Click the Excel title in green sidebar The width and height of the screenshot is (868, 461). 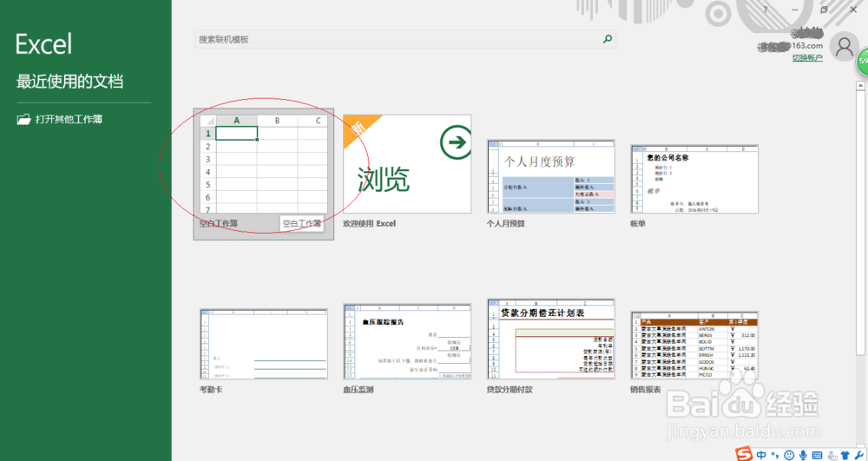tap(43, 43)
